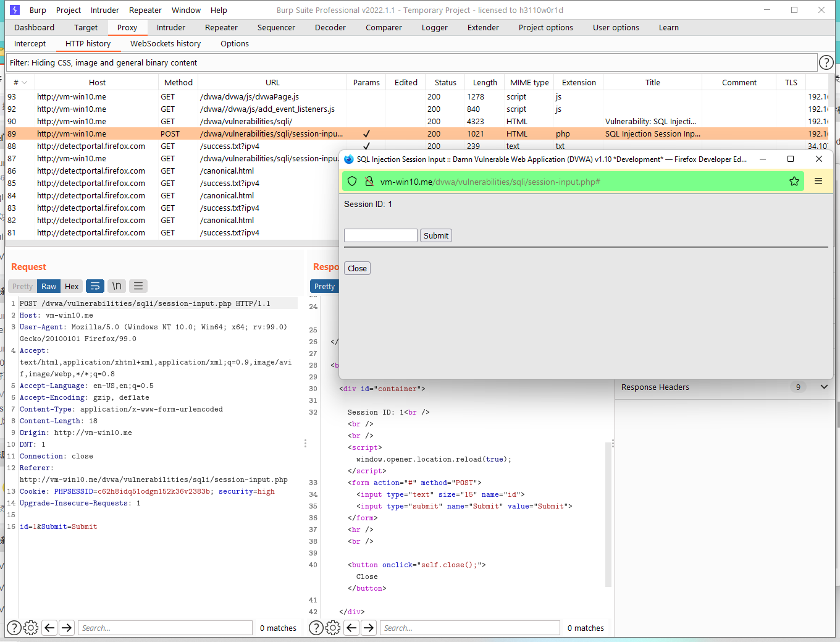Switch to the Target tab
The image size is (840, 642).
pyautogui.click(x=86, y=27)
